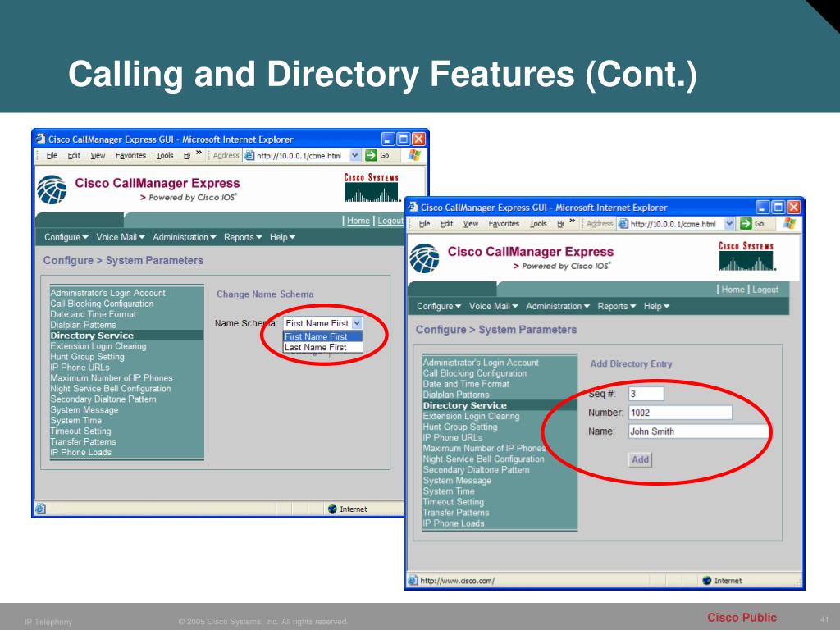Click the Windows flag logo in Change Name Schema window
This screenshot has height=630, width=840.
tap(414, 155)
